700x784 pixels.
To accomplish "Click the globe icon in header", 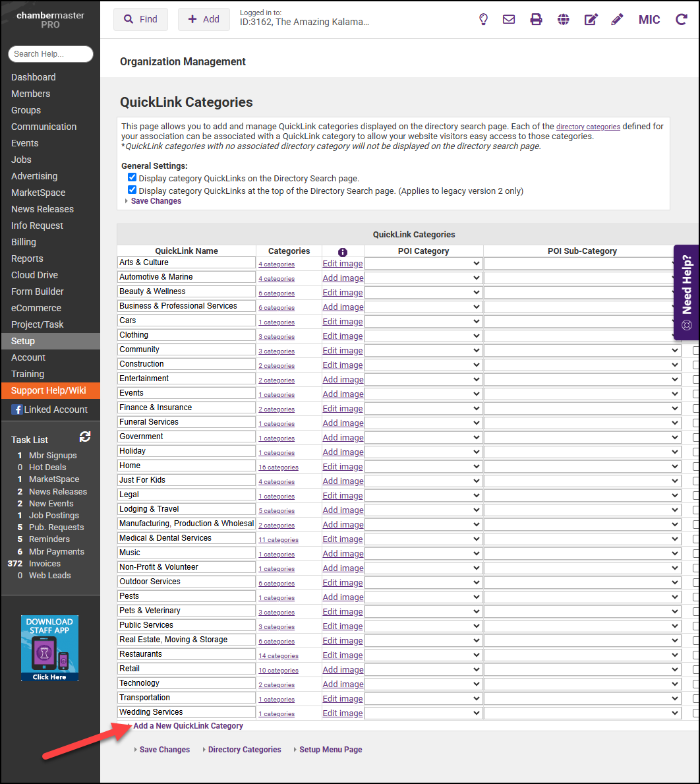I will [x=563, y=20].
